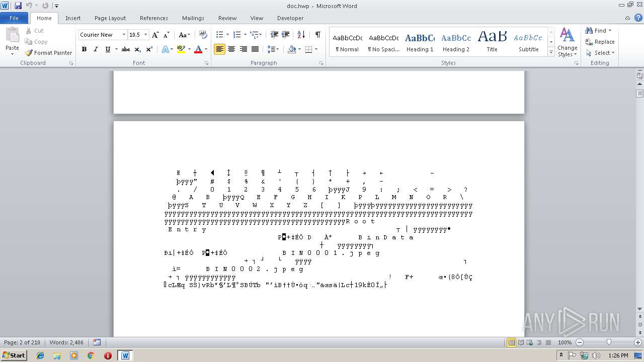The width and height of the screenshot is (644, 362).
Task: Click Sort icon
Action: 301,35
